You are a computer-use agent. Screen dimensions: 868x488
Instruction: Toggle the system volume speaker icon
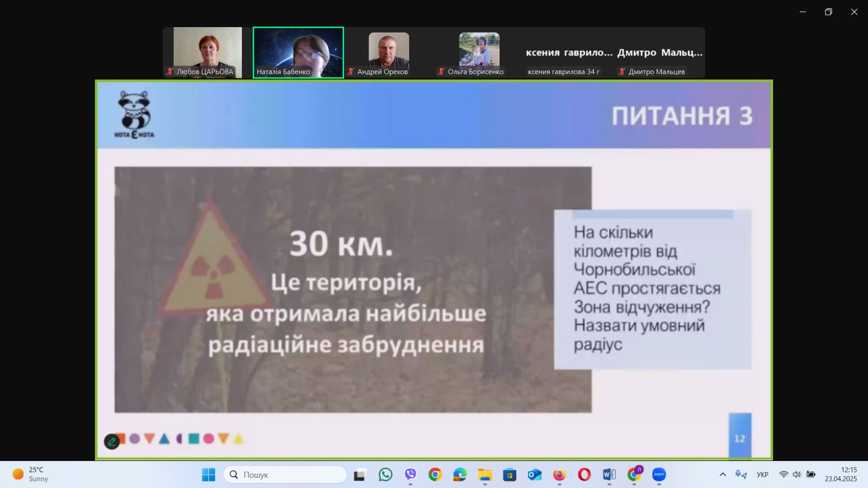coord(796,474)
